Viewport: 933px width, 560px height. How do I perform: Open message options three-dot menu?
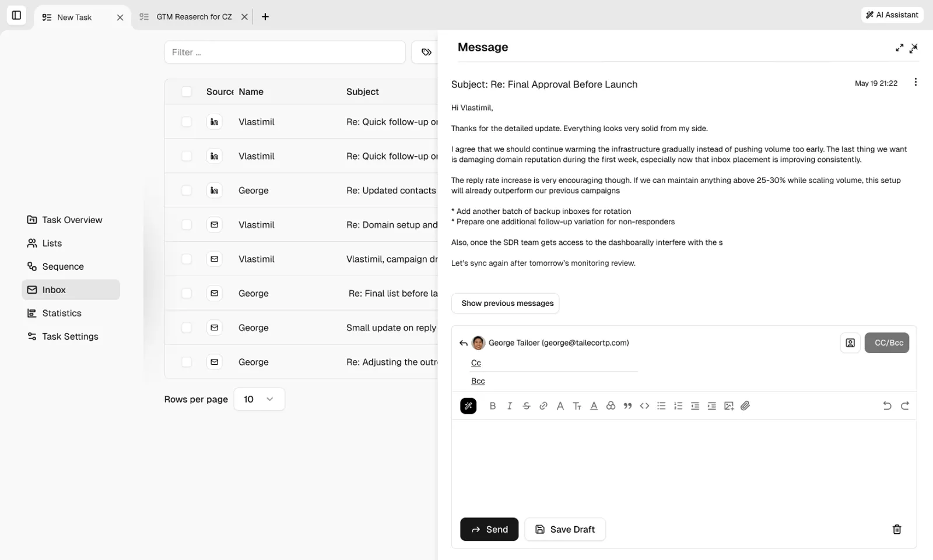[x=916, y=82]
